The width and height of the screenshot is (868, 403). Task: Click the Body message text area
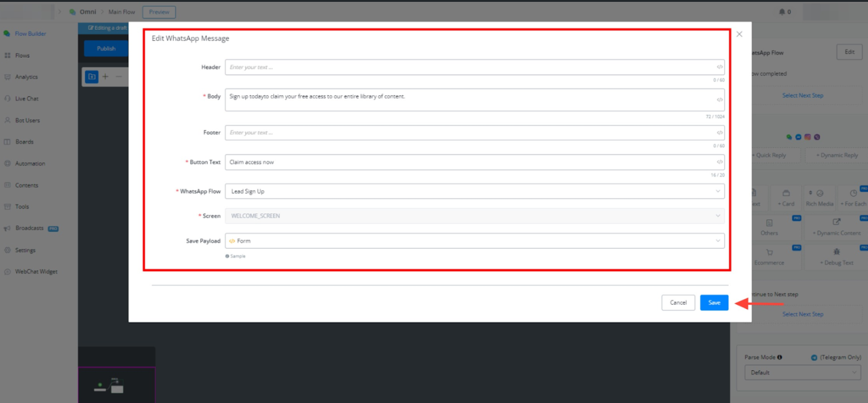[x=470, y=100]
